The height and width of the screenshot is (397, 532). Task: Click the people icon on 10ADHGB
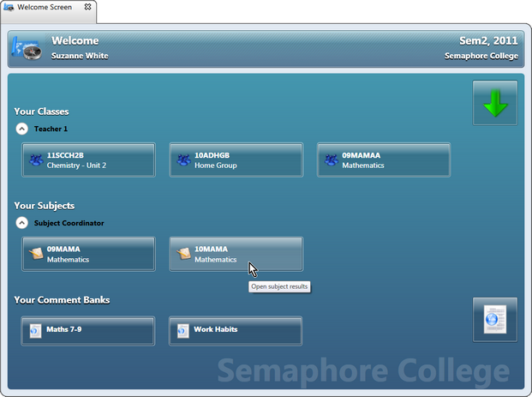[183, 160]
